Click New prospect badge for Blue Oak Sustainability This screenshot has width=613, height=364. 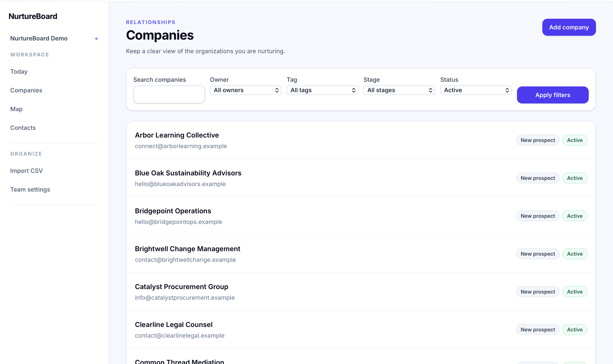click(x=538, y=178)
